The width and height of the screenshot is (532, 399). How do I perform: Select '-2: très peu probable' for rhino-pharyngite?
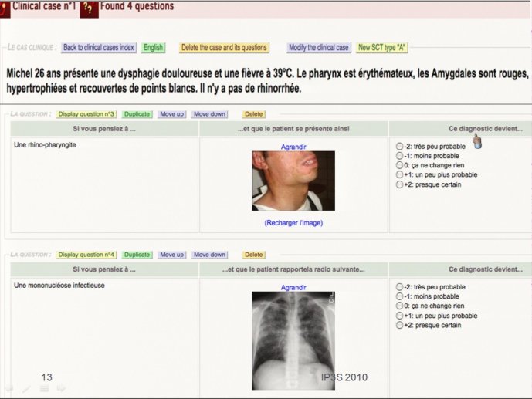(x=399, y=146)
